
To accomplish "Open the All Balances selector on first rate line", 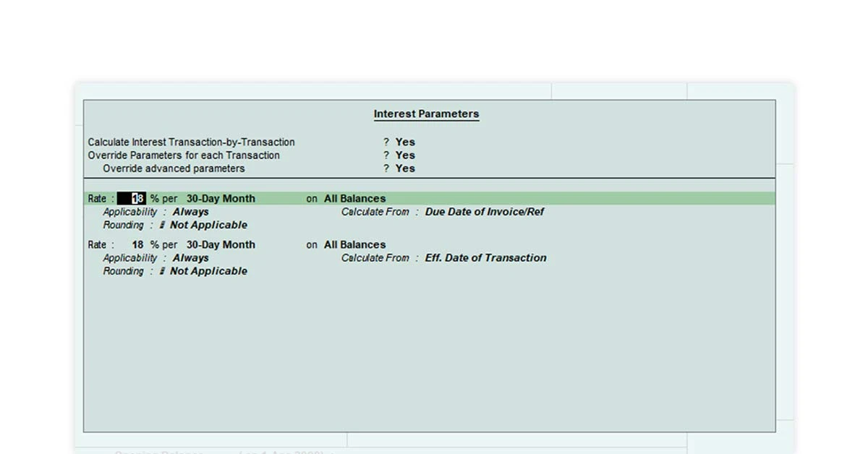I will click(x=354, y=198).
